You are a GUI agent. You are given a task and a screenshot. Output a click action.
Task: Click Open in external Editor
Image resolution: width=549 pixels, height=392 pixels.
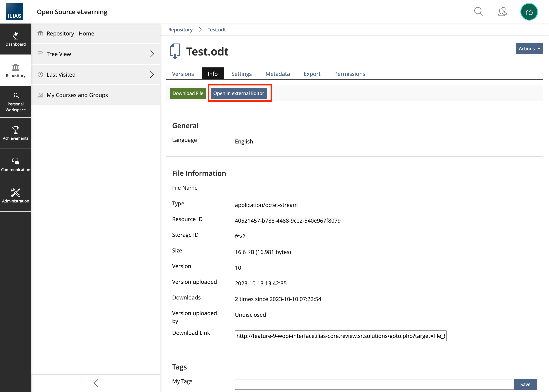click(x=238, y=93)
